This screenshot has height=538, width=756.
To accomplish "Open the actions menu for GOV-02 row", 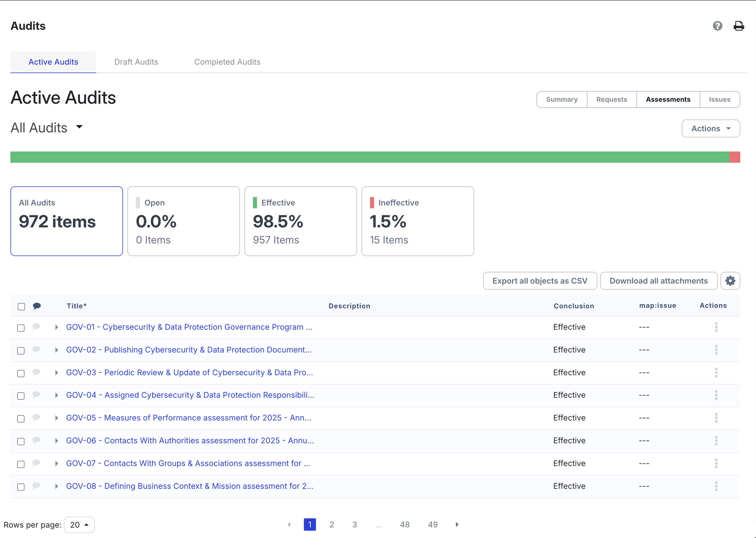I will pos(716,350).
